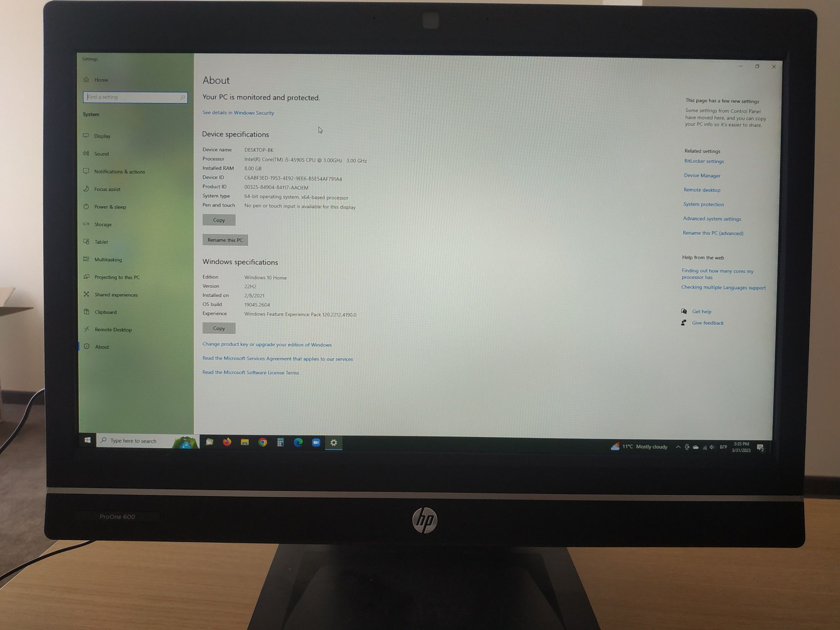This screenshot has width=840, height=630.
Task: Select About from the settings sidebar
Action: click(102, 346)
